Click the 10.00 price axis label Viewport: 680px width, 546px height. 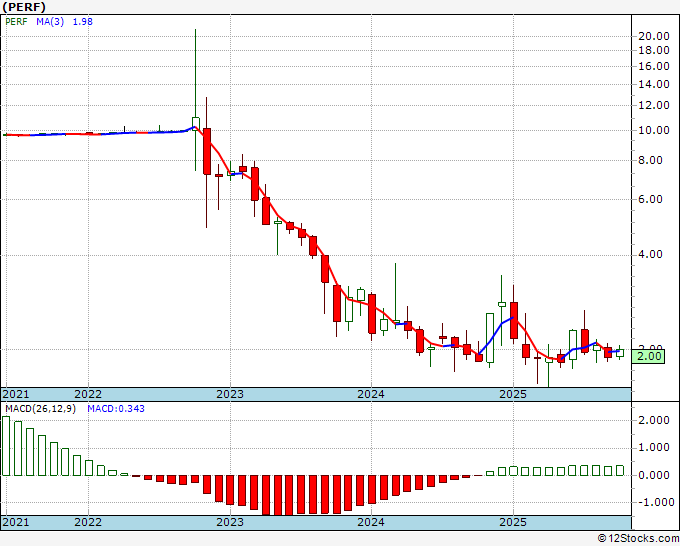[x=654, y=131]
